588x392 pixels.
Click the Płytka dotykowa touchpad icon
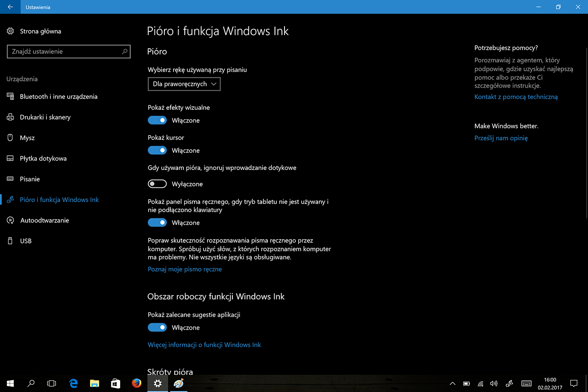10,158
